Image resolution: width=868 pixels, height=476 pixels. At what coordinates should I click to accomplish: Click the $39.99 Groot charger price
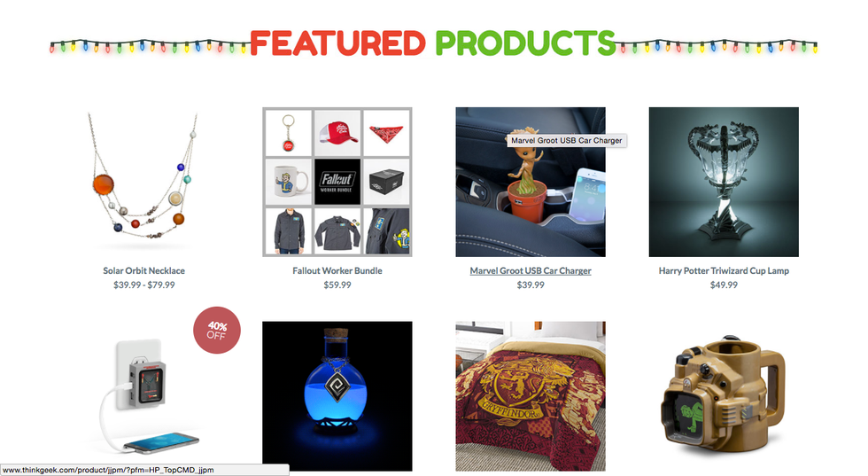[x=531, y=285]
